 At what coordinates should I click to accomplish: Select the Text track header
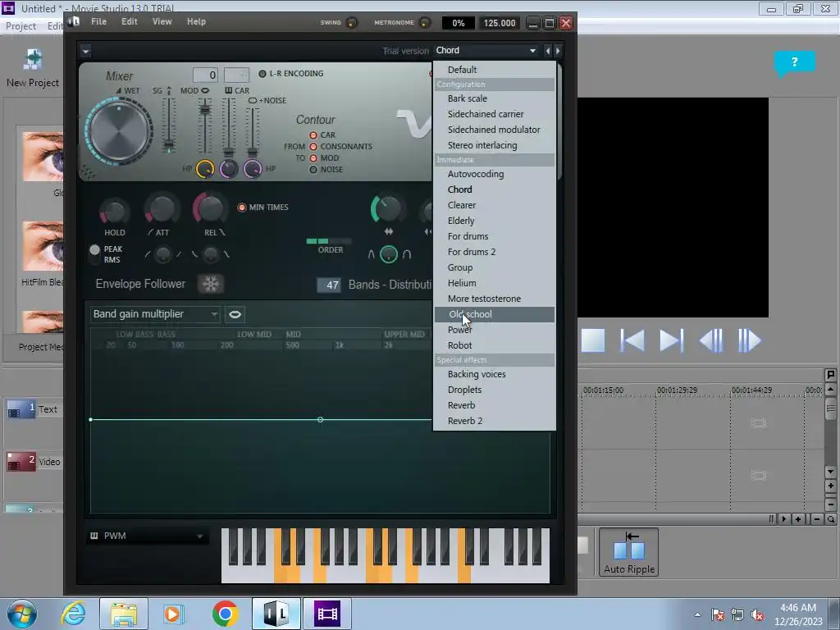tap(33, 410)
